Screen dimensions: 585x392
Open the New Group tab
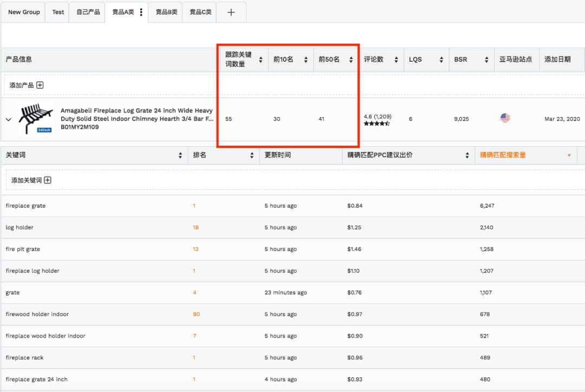click(x=24, y=12)
